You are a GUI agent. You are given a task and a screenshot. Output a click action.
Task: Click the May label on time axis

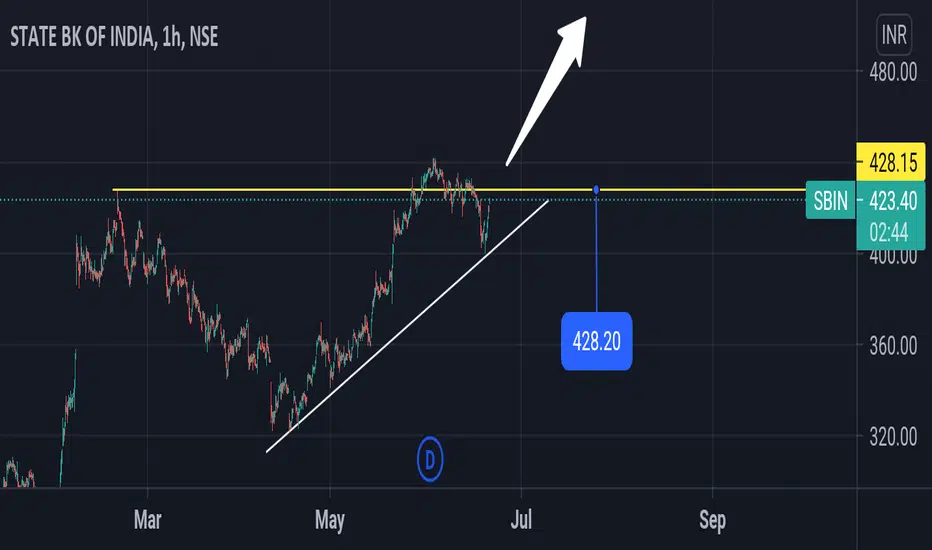pyautogui.click(x=330, y=520)
